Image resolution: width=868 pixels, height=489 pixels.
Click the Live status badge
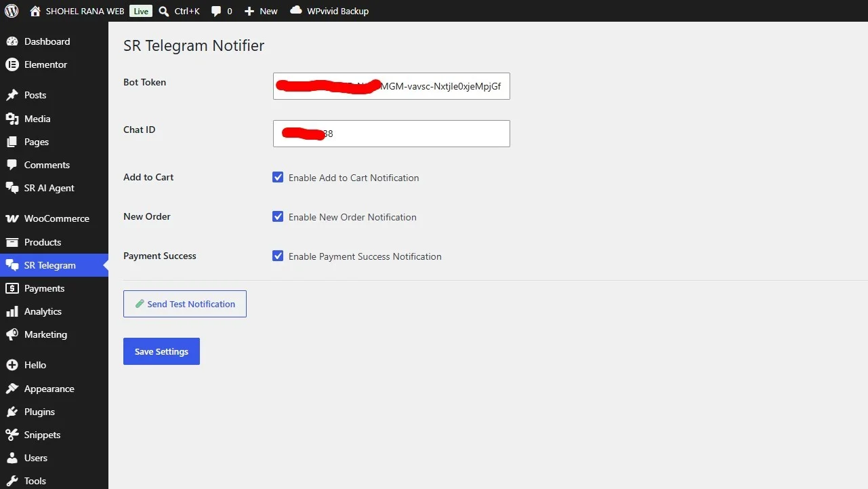tap(141, 11)
